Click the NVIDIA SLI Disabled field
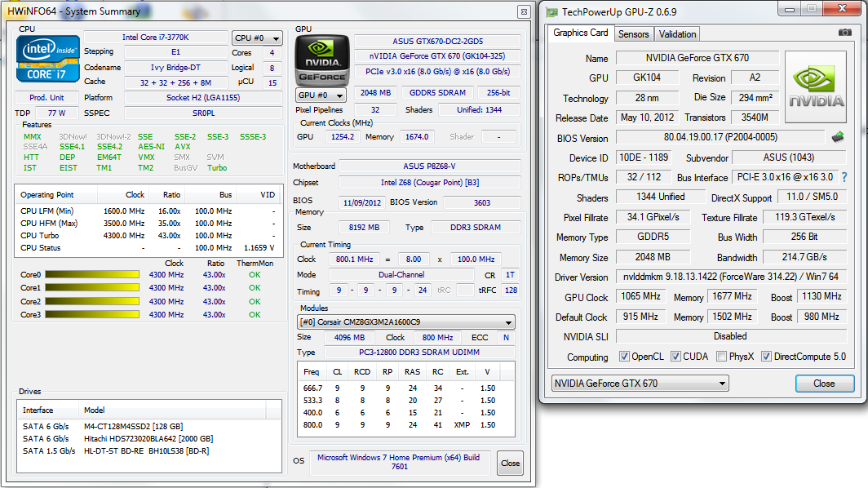868x488 pixels. tap(731, 336)
